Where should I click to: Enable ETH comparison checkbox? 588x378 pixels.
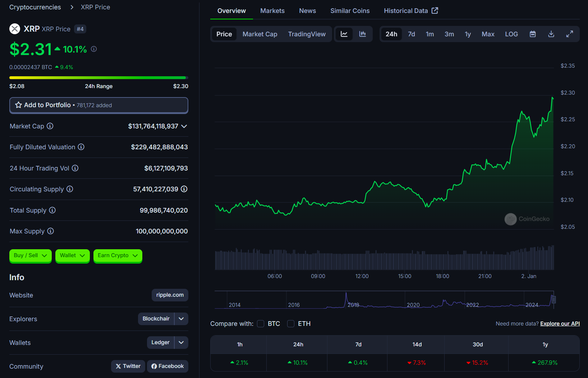pos(291,324)
